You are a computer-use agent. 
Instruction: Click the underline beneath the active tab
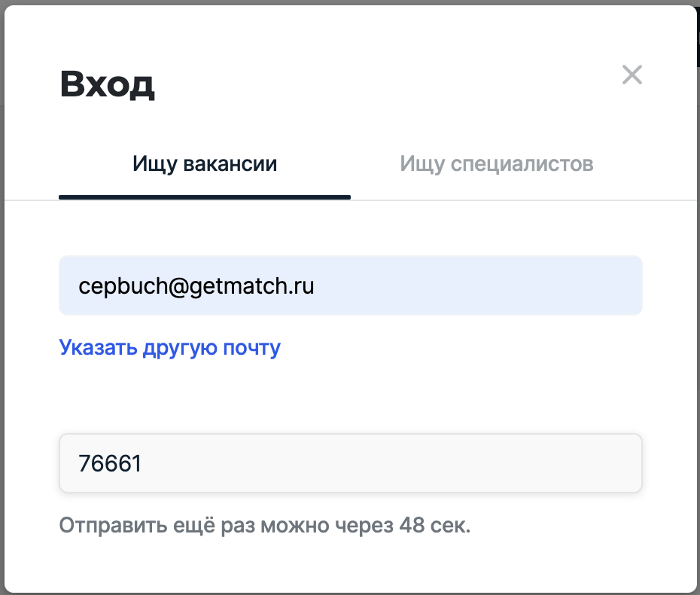tap(205, 197)
